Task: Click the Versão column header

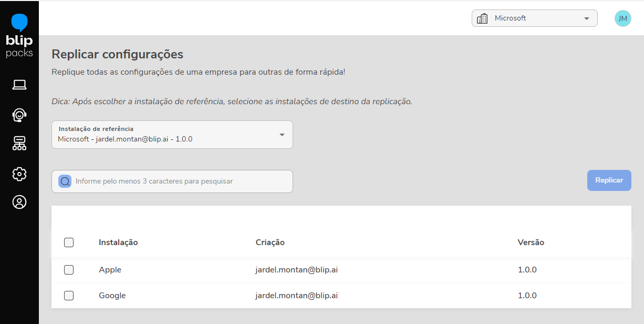Action: pos(531,242)
